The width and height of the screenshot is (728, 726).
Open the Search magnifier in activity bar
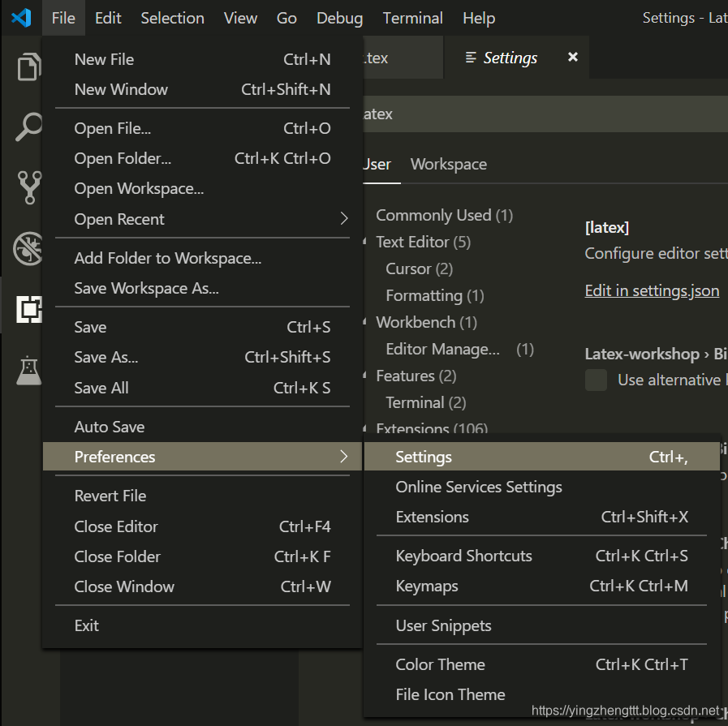click(28, 127)
